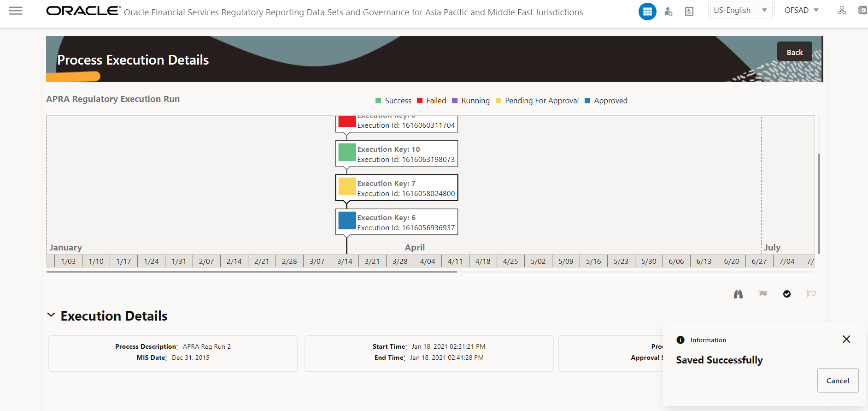Click the yellow swatch of Execution Key 7
Viewport: 868px width, 411px height.
[x=347, y=186]
